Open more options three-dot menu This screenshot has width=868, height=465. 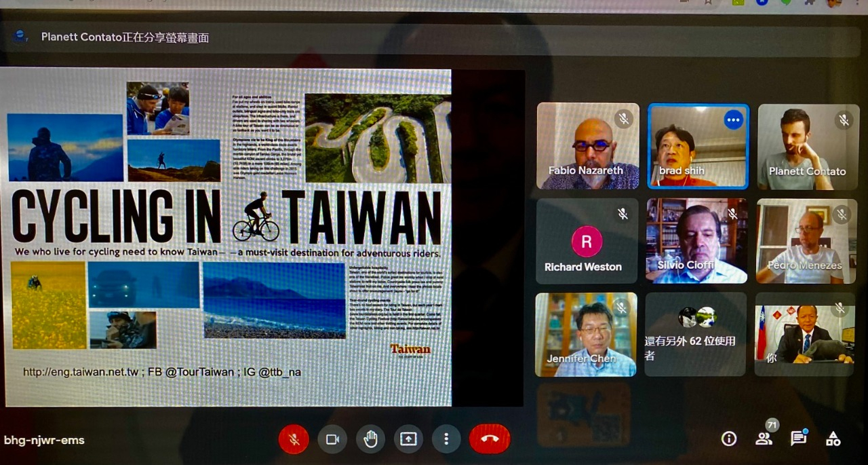click(446, 439)
